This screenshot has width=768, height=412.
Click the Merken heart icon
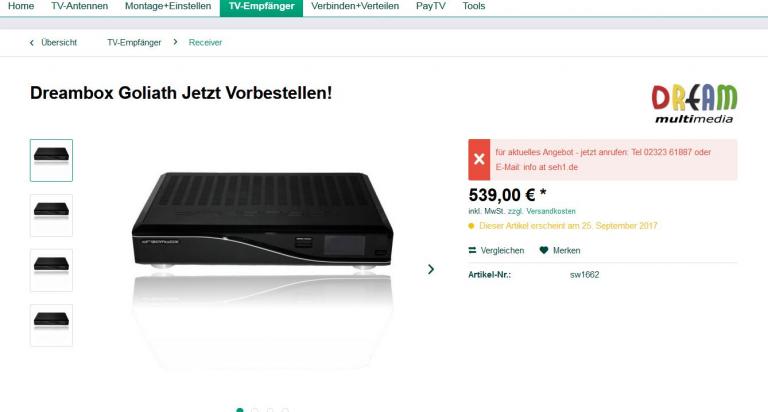[544, 250]
